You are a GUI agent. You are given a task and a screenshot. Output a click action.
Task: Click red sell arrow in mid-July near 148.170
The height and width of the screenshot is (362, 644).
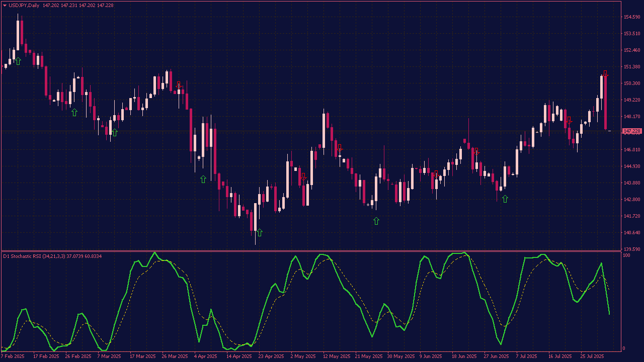click(x=569, y=120)
